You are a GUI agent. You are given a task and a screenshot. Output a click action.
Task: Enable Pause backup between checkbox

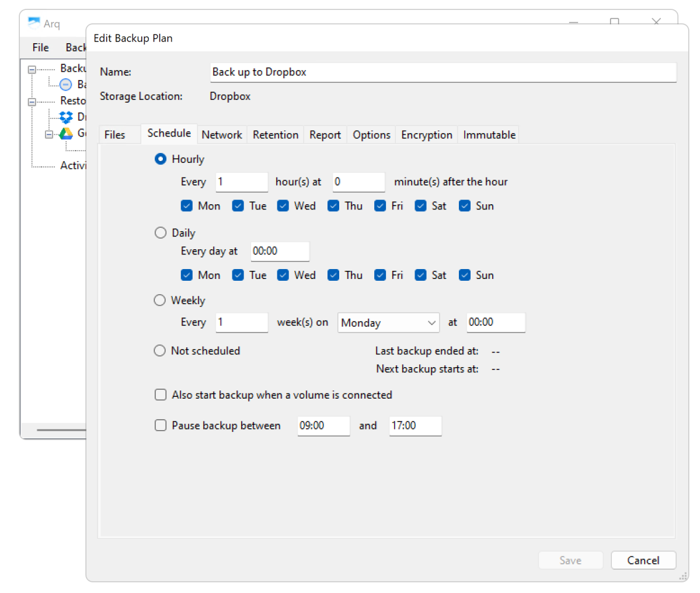coord(161,425)
